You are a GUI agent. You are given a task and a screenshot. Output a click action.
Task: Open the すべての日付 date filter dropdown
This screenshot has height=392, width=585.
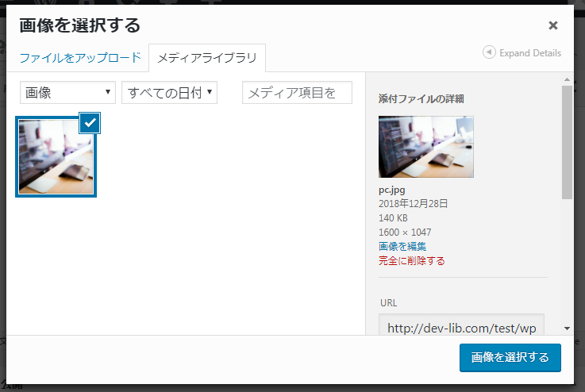(169, 93)
